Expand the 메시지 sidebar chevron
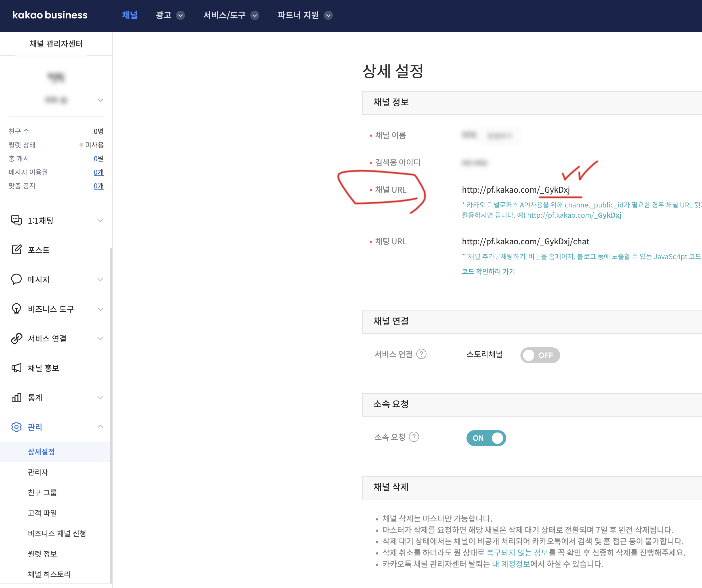The image size is (702, 588). coord(100,280)
